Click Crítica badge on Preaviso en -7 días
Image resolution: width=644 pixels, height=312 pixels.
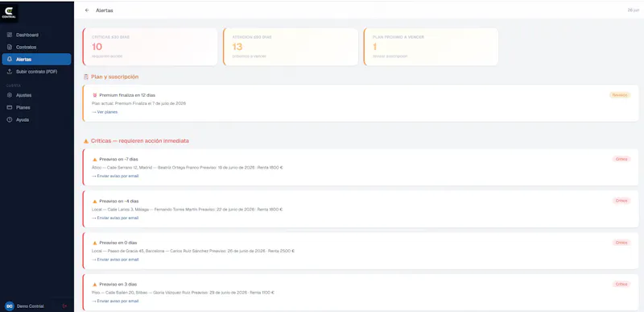(621, 159)
